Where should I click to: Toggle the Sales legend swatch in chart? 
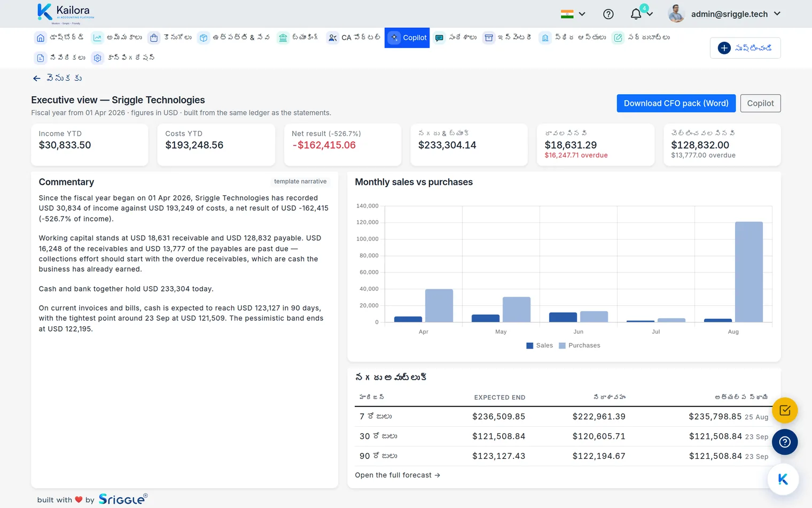click(x=530, y=346)
